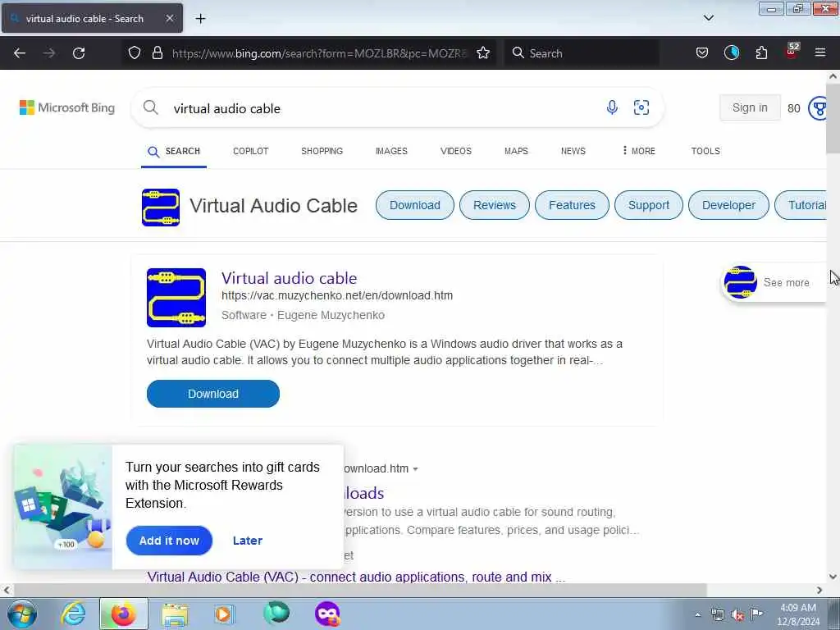
Task: Click the result's blue cable app thumbnail
Action: pyautogui.click(x=176, y=297)
